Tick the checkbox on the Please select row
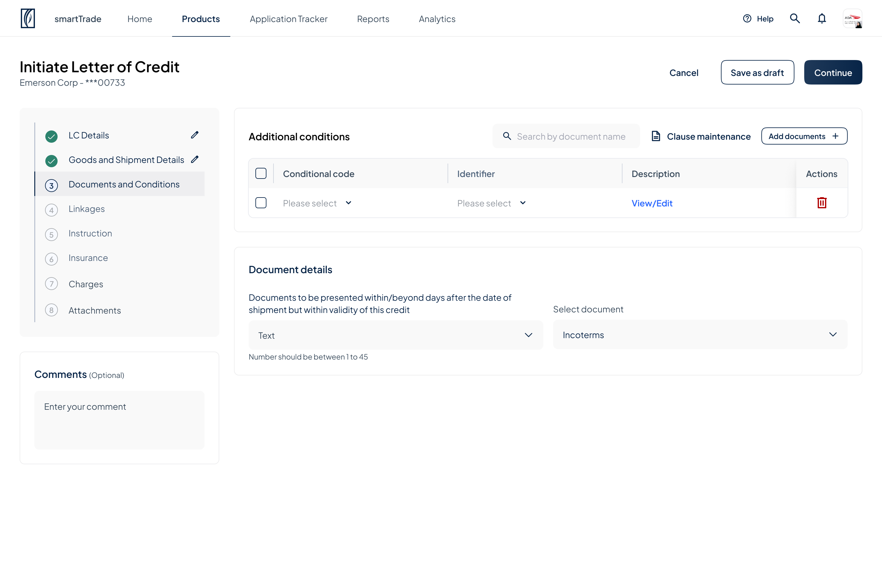 click(x=261, y=203)
